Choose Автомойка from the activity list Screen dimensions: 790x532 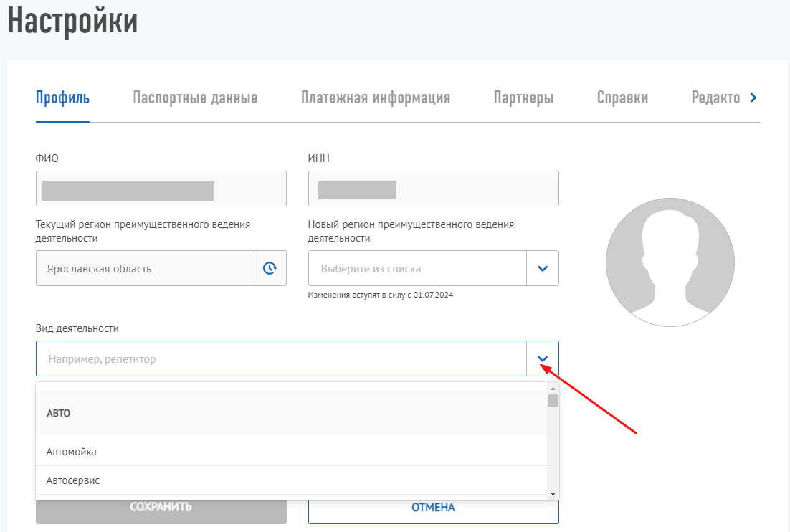pyautogui.click(x=72, y=452)
